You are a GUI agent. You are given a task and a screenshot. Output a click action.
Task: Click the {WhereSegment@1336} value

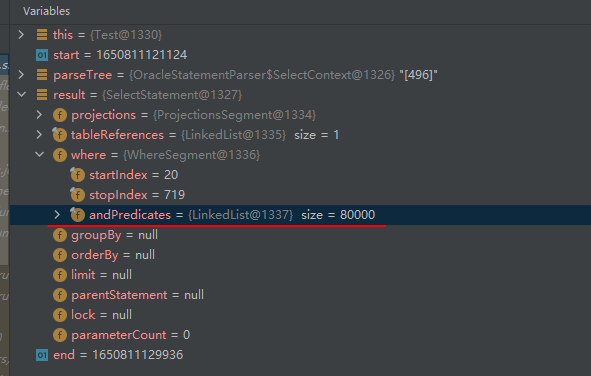(x=191, y=155)
